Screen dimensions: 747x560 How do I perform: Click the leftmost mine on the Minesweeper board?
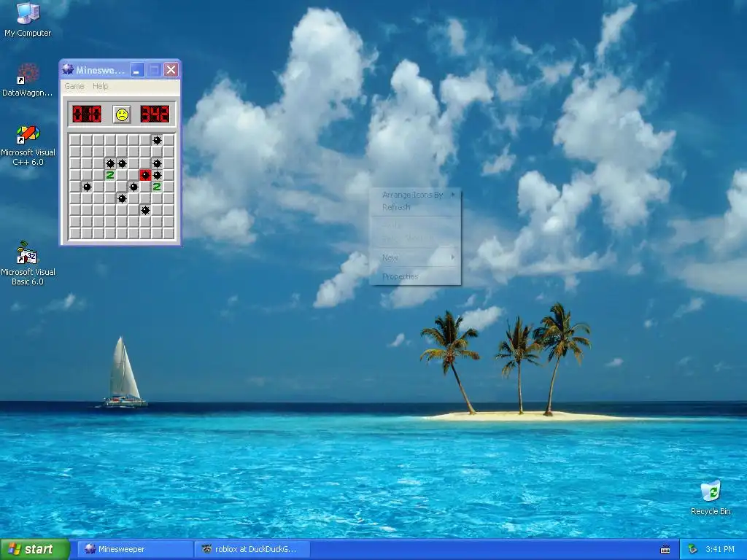(87, 187)
